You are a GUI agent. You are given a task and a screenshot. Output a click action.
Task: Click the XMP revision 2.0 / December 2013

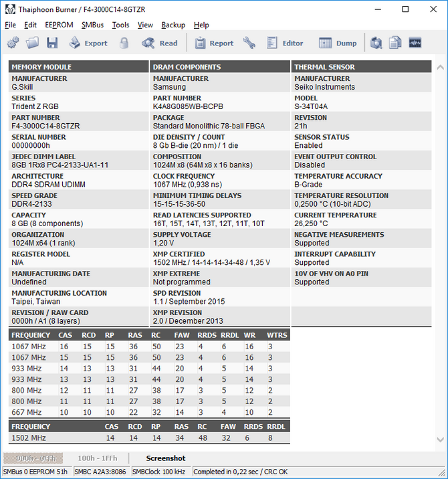188,321
